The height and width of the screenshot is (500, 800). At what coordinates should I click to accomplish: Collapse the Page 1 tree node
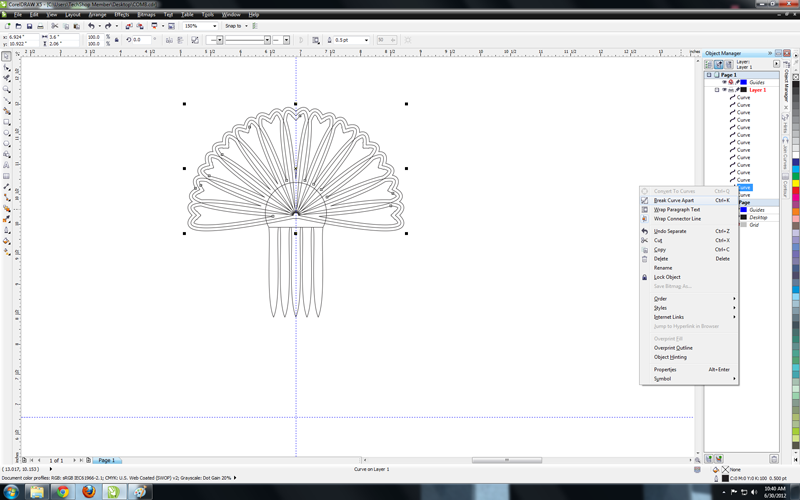[x=709, y=75]
